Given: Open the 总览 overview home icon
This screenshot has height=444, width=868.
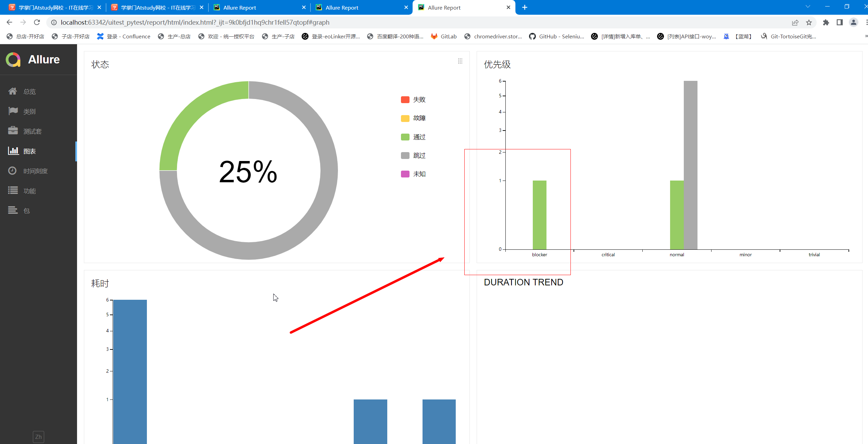Looking at the screenshot, I should tap(13, 91).
